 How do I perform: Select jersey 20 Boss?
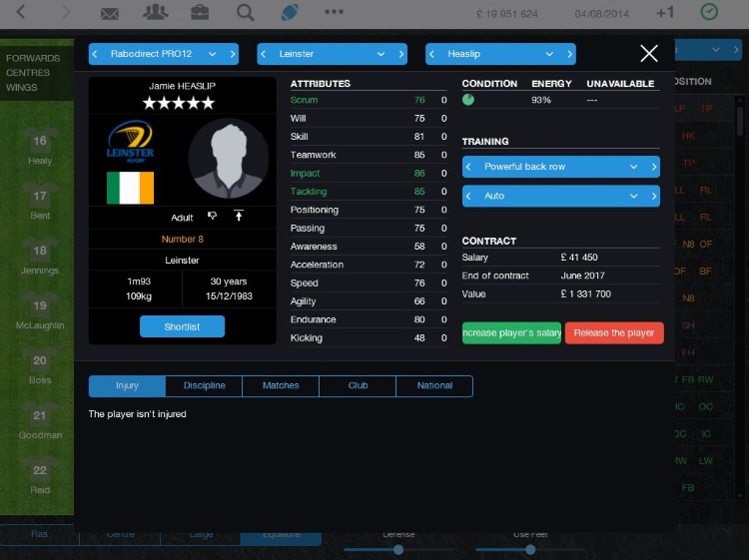pos(40,366)
